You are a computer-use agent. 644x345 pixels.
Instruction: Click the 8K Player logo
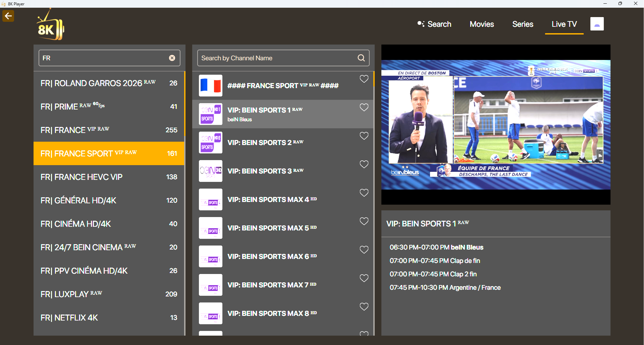click(50, 24)
